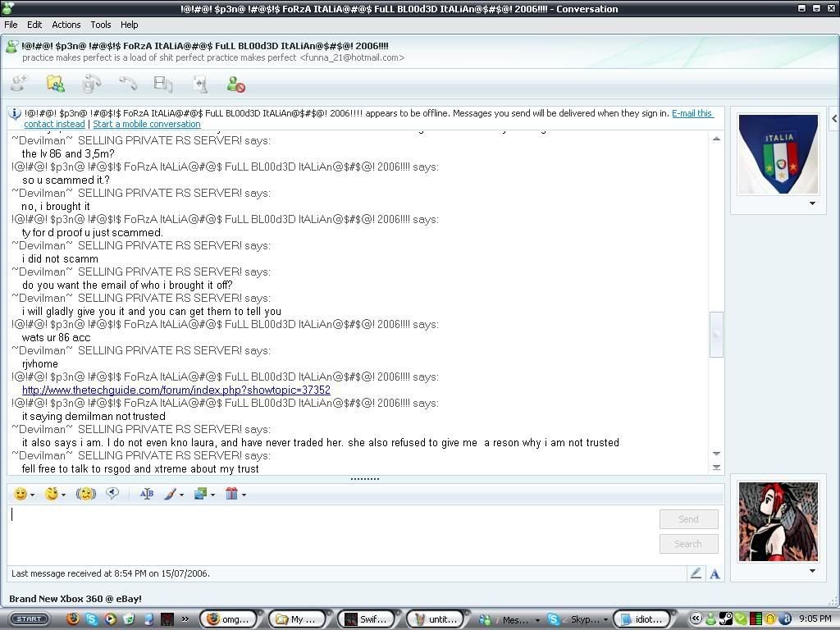Collapse the display picture side panel
The image size is (840, 630).
(833, 119)
